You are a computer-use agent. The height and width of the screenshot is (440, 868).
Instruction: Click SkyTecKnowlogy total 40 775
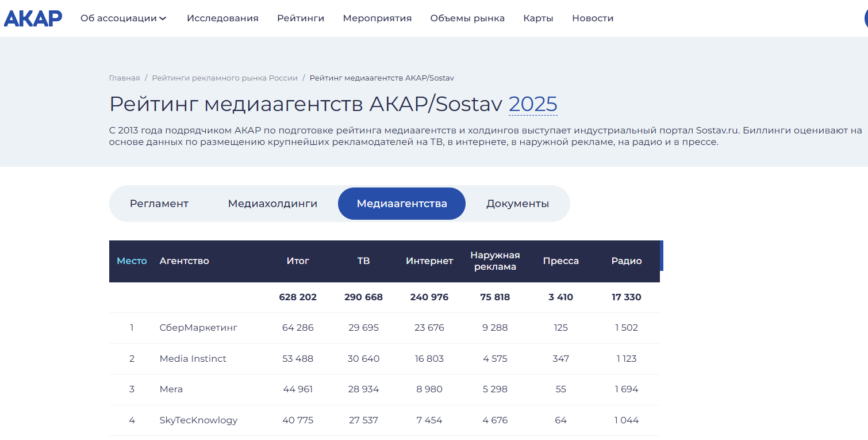pyautogui.click(x=298, y=420)
